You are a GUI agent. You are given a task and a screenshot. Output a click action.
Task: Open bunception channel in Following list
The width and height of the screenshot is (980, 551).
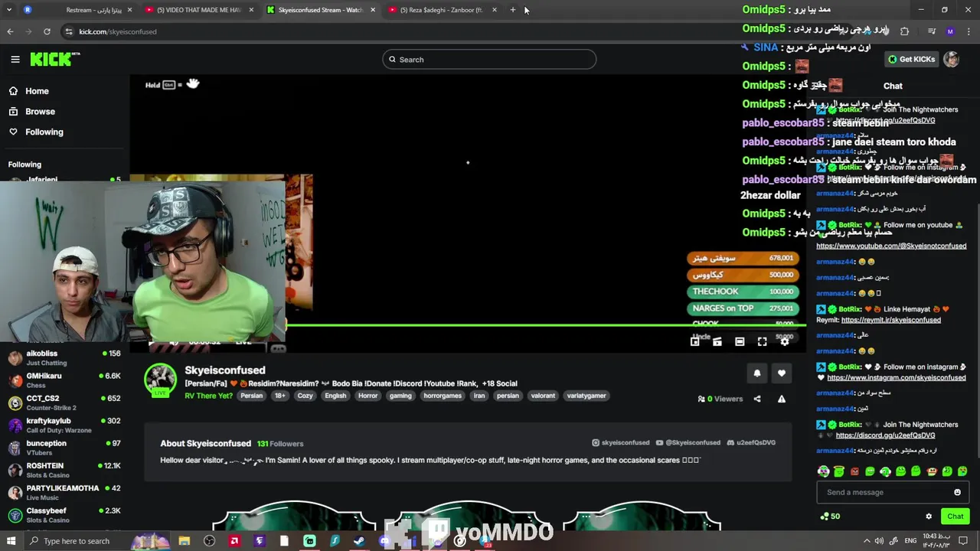[x=64, y=448]
